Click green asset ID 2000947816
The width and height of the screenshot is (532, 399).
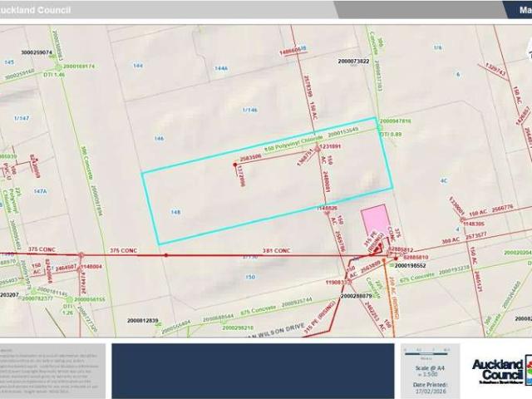[396, 121]
